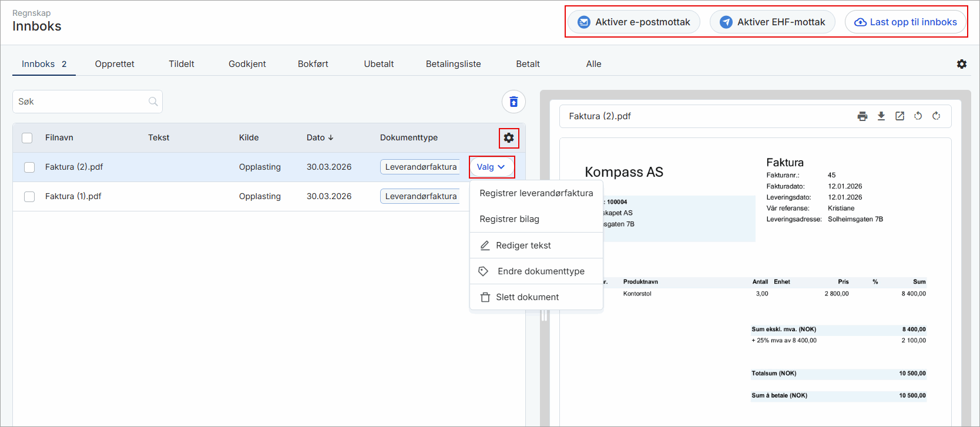This screenshot has width=980, height=427.
Task: Check the Faktura (2).pdf row checkbox
Action: pos(29,167)
